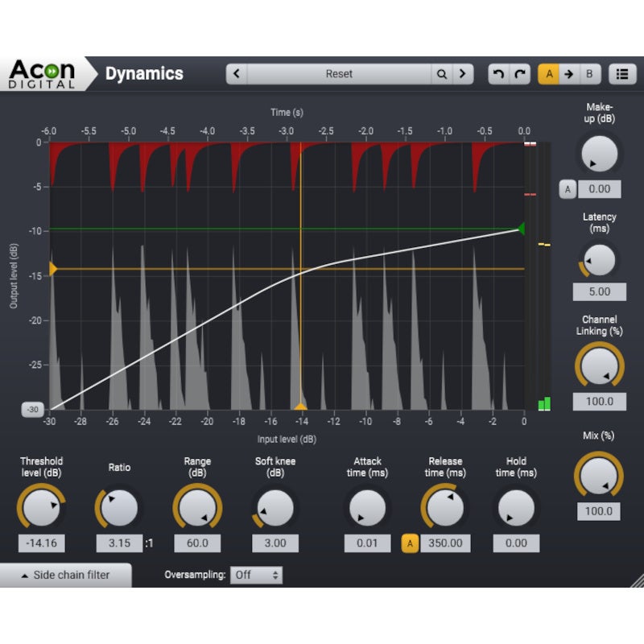Screen dimensions: 644x644
Task: Click the Threshold level knob
Action: pos(41,507)
